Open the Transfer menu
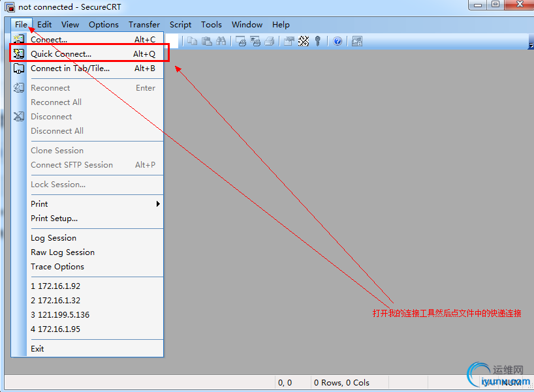Viewport: 534px width, 392px height. tap(144, 25)
